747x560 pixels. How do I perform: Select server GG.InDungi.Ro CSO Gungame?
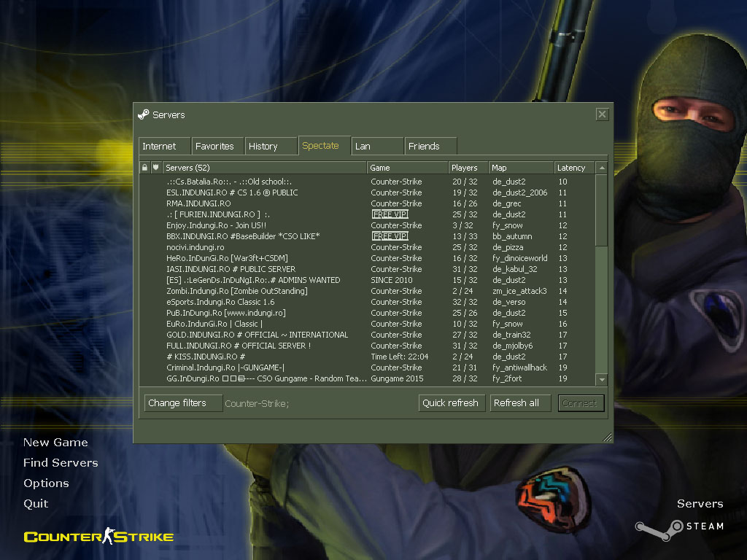[367, 378]
